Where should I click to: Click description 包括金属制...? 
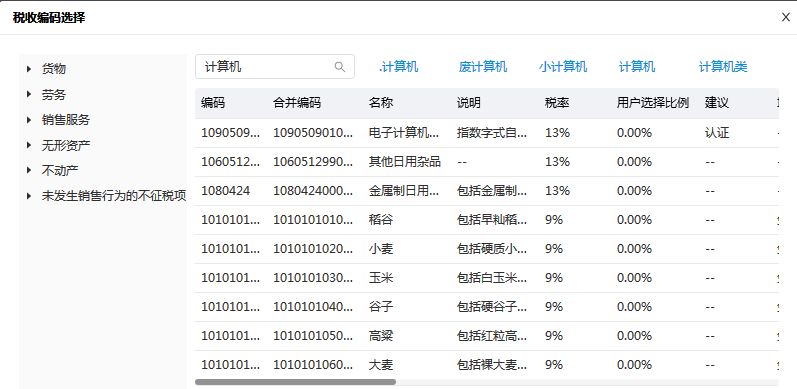tap(492, 191)
